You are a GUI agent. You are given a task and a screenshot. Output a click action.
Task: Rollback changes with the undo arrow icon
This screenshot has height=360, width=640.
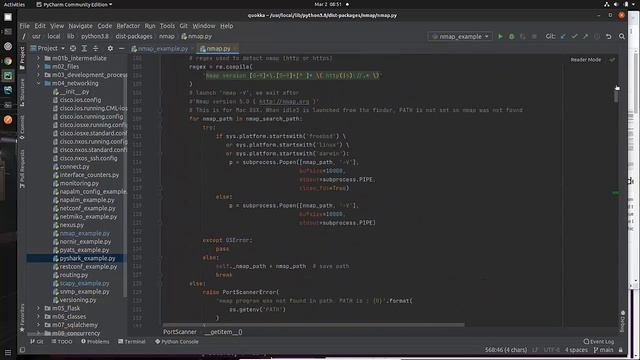coord(609,36)
